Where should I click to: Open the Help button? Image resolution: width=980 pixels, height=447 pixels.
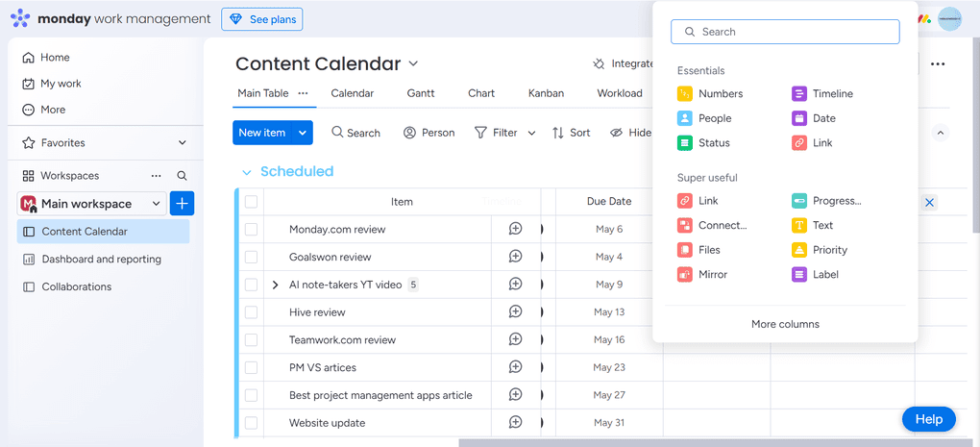click(x=929, y=419)
